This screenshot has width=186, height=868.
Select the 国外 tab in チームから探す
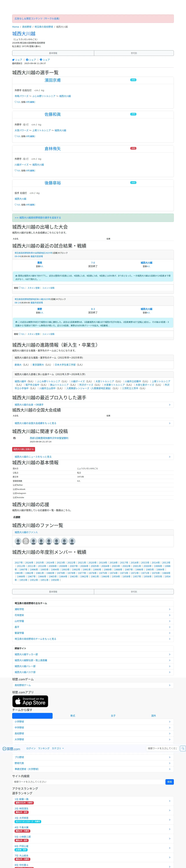click(x=154, y=716)
